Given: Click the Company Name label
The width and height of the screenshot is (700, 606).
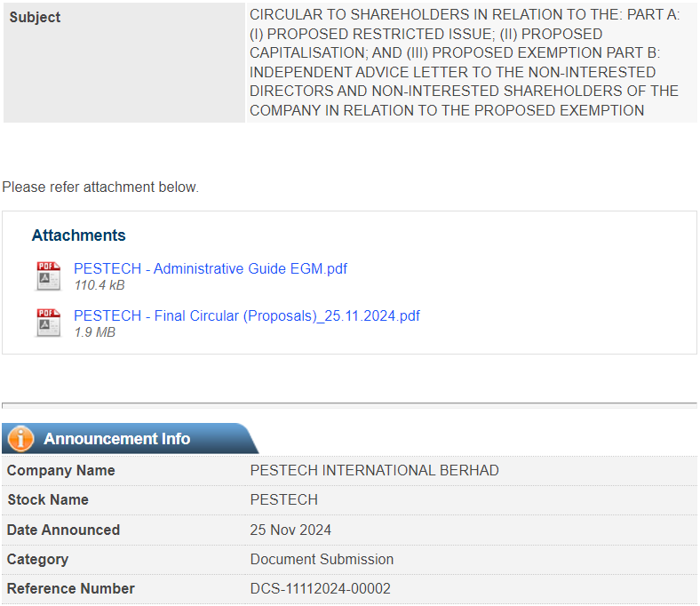Looking at the screenshot, I should pos(60,470).
